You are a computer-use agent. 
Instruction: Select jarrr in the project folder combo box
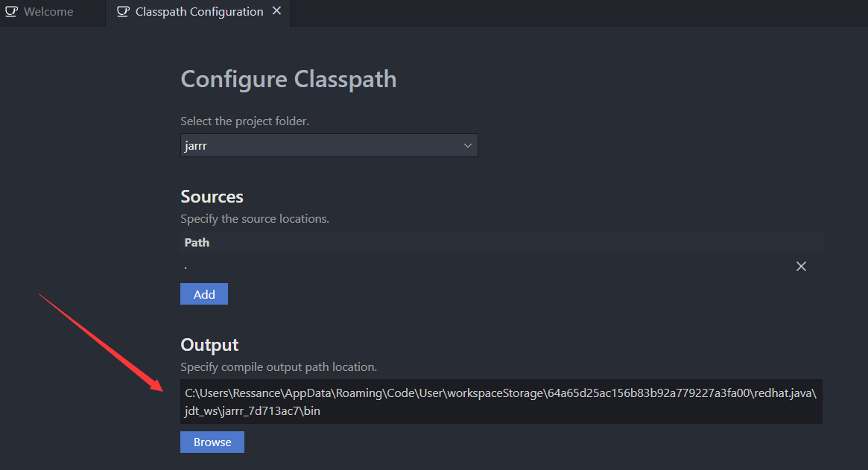[x=328, y=145]
